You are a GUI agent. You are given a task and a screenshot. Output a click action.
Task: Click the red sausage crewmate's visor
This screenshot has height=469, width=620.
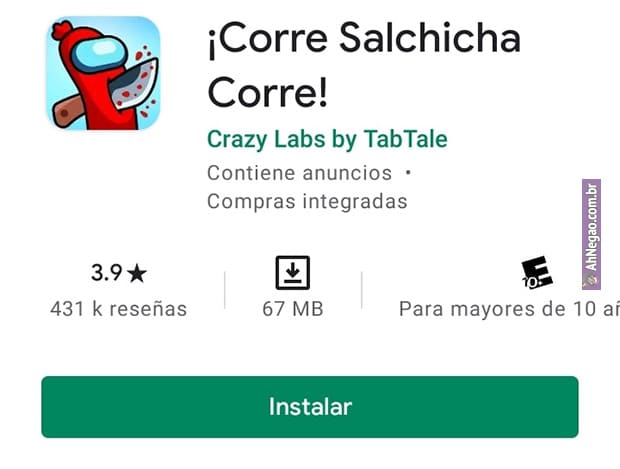(x=100, y=53)
